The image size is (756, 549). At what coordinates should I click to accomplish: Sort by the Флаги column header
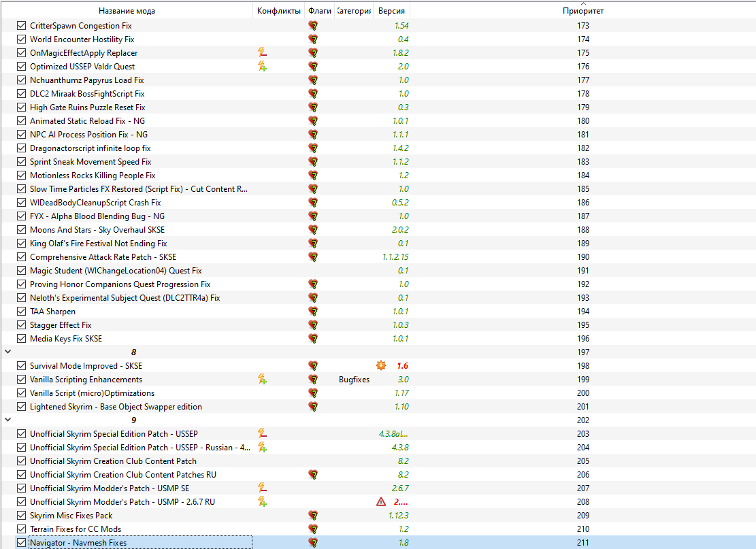(320, 11)
